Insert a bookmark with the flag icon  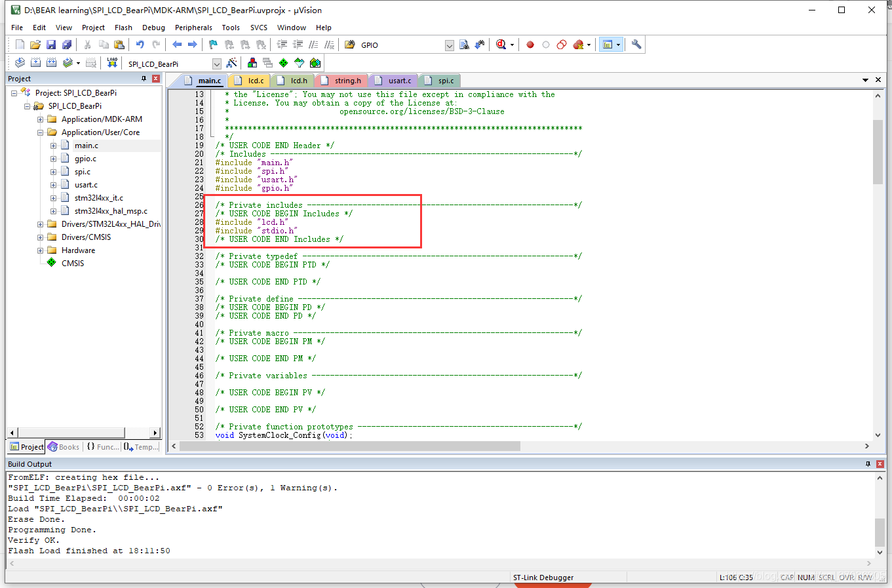click(x=213, y=45)
